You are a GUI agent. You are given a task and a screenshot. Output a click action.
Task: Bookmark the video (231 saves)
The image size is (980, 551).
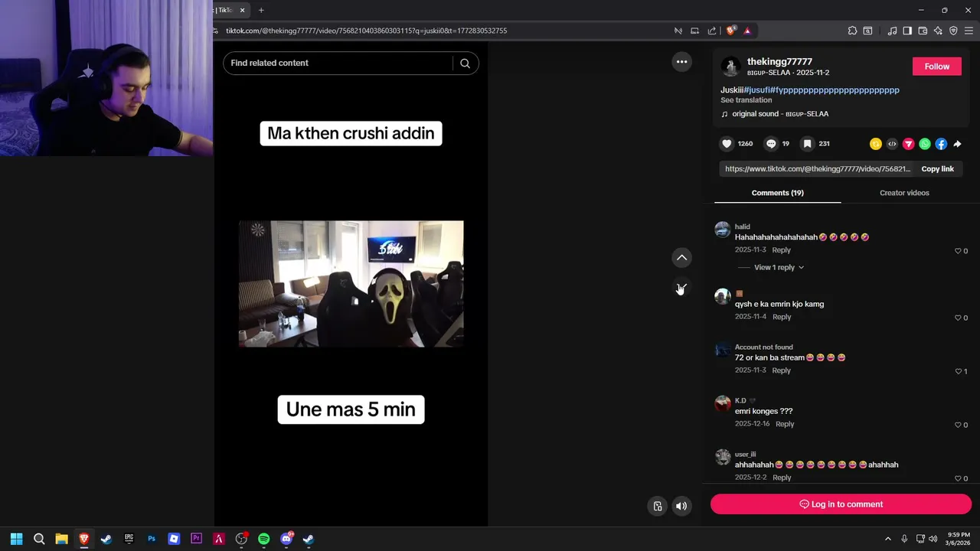[x=807, y=144]
